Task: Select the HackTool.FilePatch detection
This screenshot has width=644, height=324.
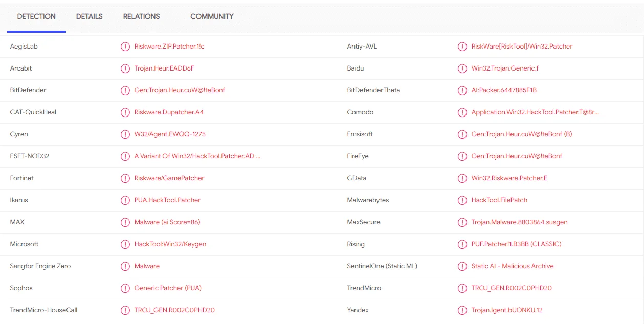Action: (x=499, y=200)
